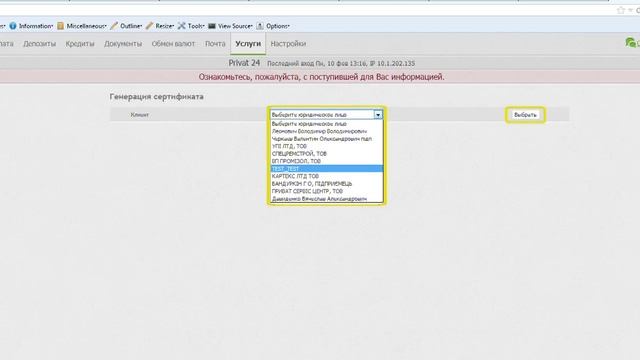Select the СПЕЦРЕМСТРОЙ, ТОВ option
640x360 pixels.
pyautogui.click(x=327, y=154)
